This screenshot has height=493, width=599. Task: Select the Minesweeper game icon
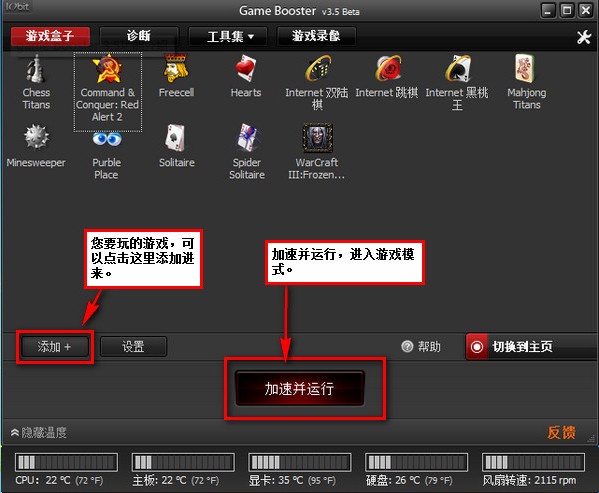(36, 137)
